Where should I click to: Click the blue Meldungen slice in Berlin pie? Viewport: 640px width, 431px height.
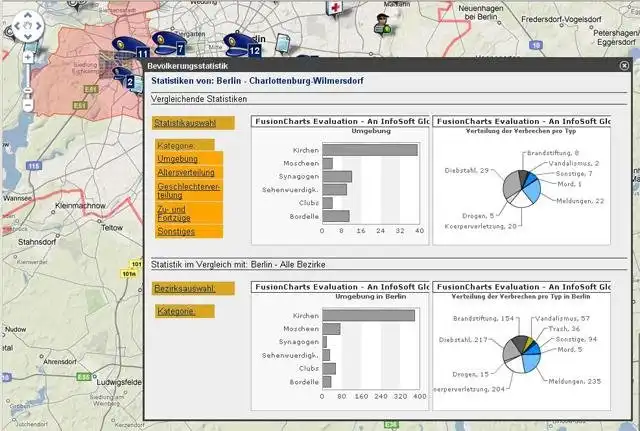coord(532,362)
